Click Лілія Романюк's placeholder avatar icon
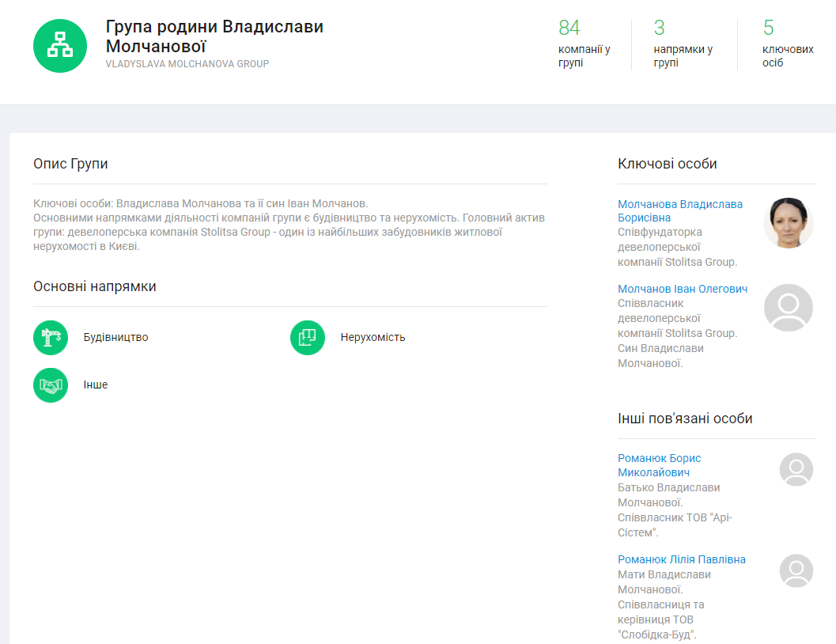The height and width of the screenshot is (644, 836). click(x=796, y=570)
